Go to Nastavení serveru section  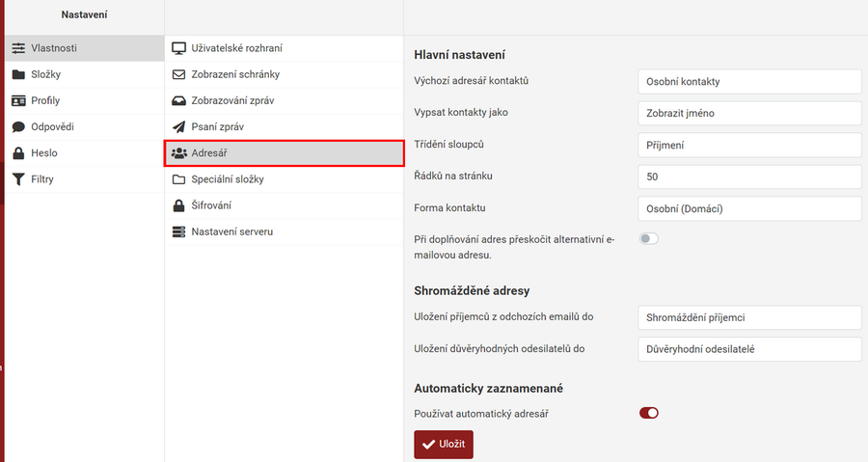point(231,231)
